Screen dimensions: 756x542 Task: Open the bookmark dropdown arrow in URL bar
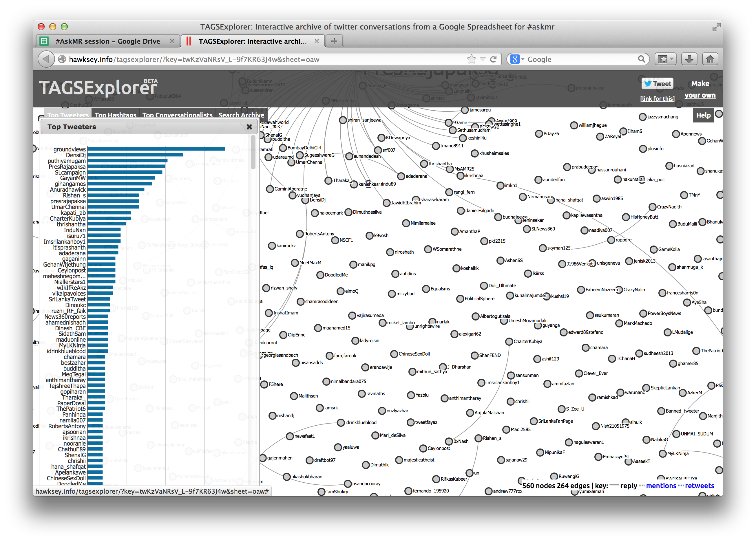483,59
